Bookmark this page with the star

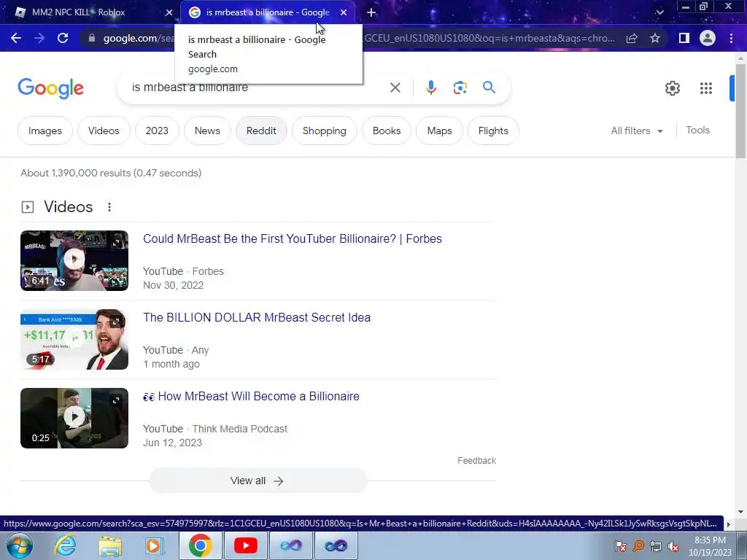655,38
